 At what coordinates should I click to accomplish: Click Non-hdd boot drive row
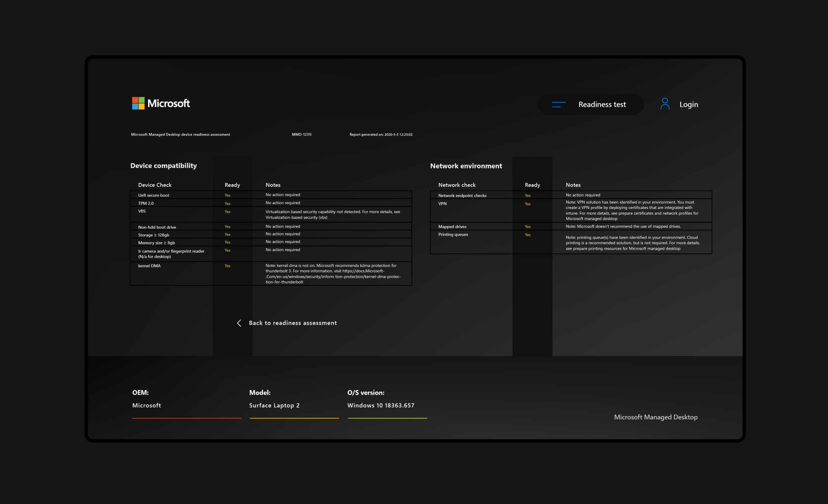point(271,227)
